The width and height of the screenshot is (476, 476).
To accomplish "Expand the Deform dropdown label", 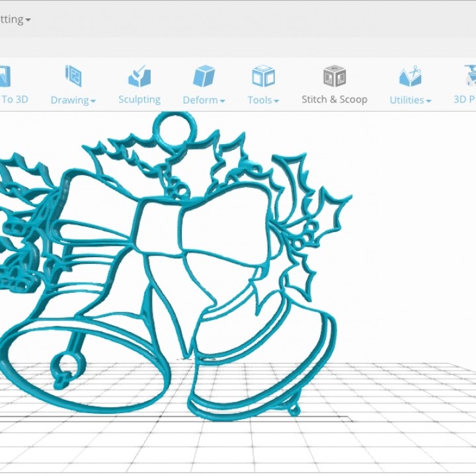I will 204,100.
